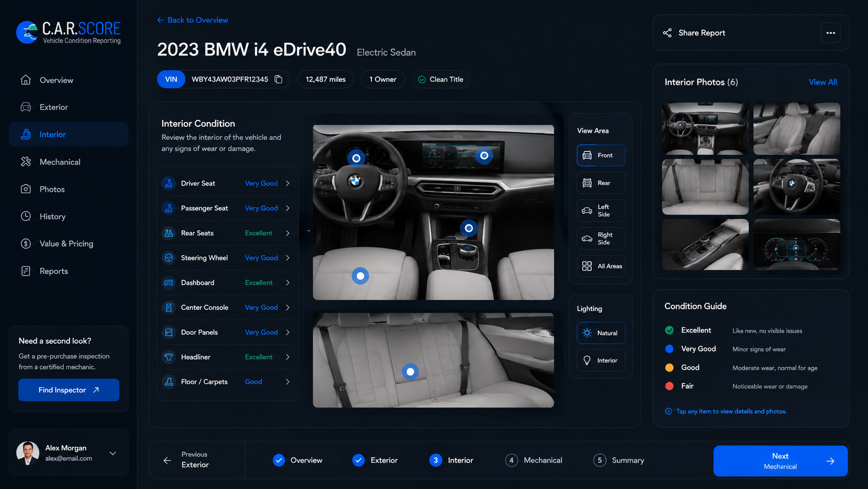Open Exterior in the sidebar

69,107
